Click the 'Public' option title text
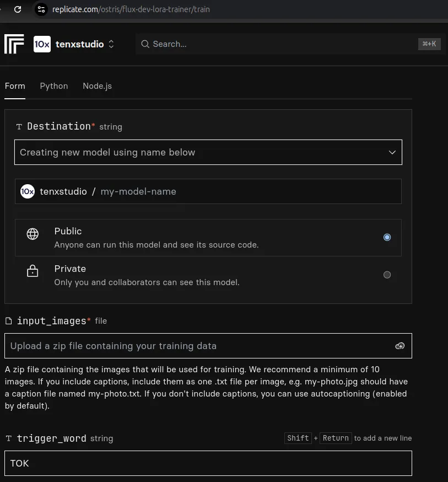Screen dimensions: 448x482 coord(68,231)
